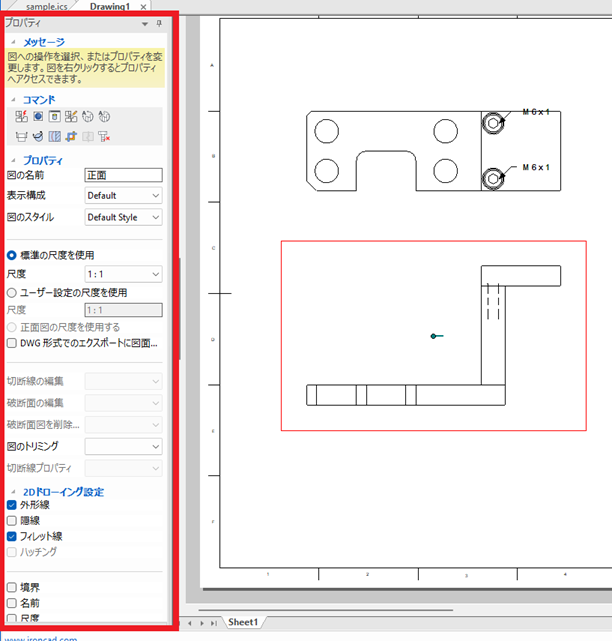Click the delete icon with red X
This screenshot has width=612, height=641.
pos(104,136)
